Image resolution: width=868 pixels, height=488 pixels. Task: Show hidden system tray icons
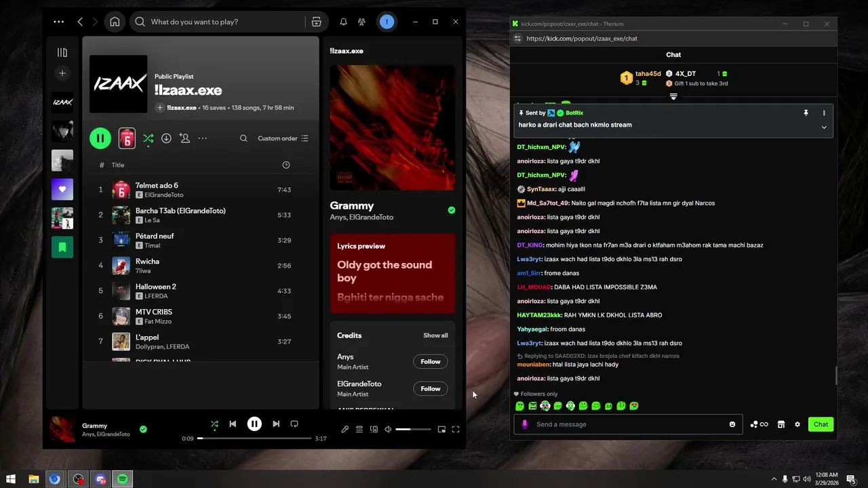[x=774, y=479]
